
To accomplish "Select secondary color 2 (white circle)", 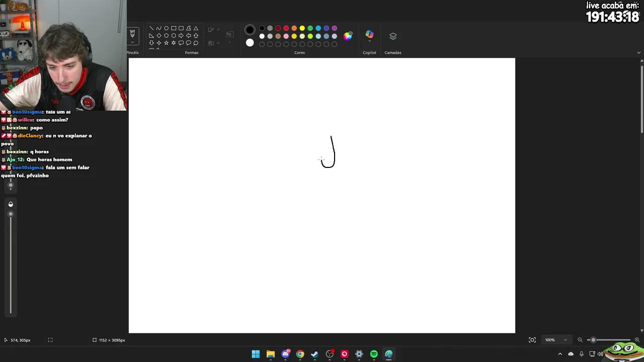I will coord(250,43).
